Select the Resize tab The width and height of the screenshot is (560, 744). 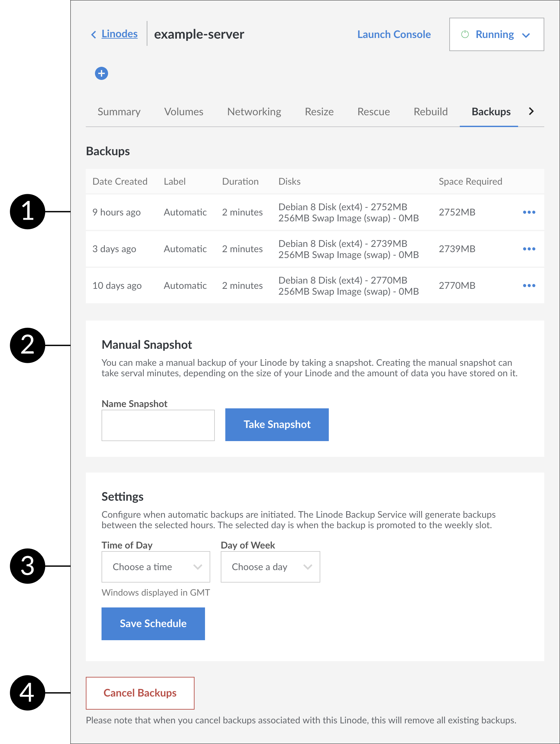319,112
